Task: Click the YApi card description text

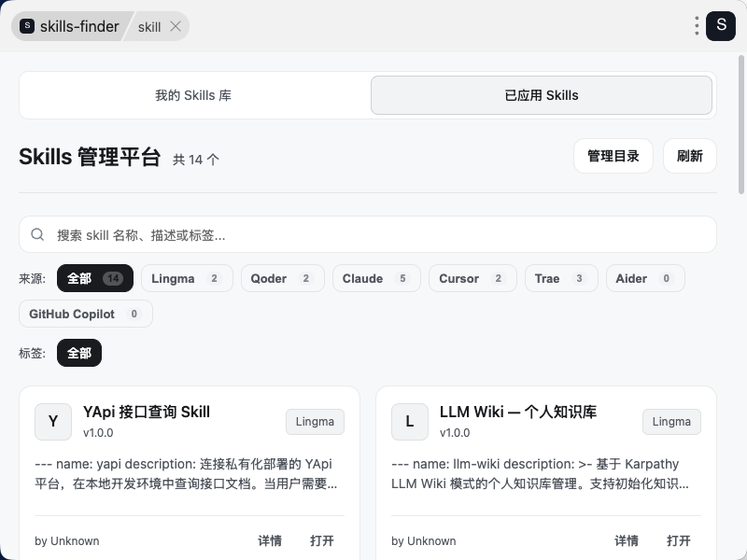Action: pyautogui.click(x=186, y=474)
